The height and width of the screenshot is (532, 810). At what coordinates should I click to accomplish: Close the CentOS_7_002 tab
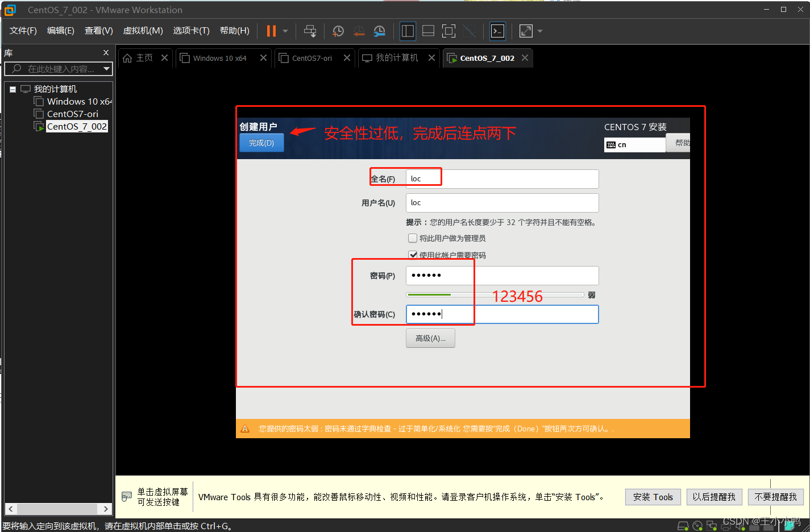pyautogui.click(x=525, y=58)
